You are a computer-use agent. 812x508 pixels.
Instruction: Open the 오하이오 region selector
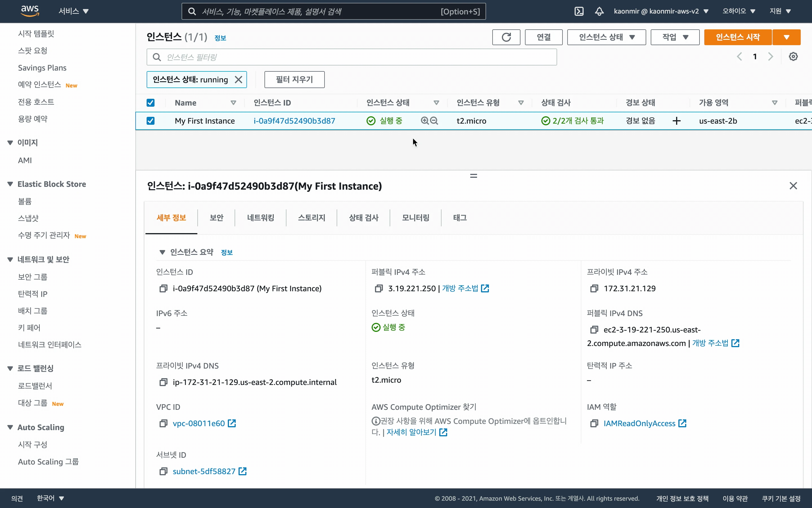point(739,11)
